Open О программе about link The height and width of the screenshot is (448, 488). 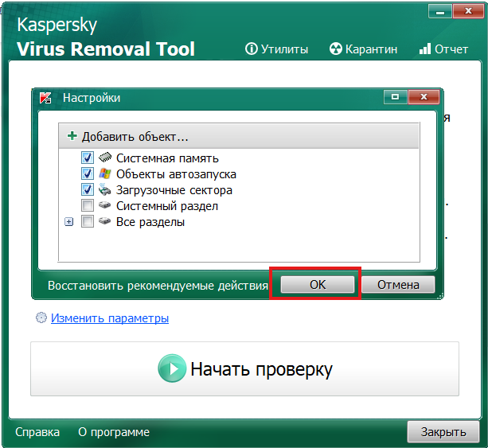pyautogui.click(x=114, y=432)
